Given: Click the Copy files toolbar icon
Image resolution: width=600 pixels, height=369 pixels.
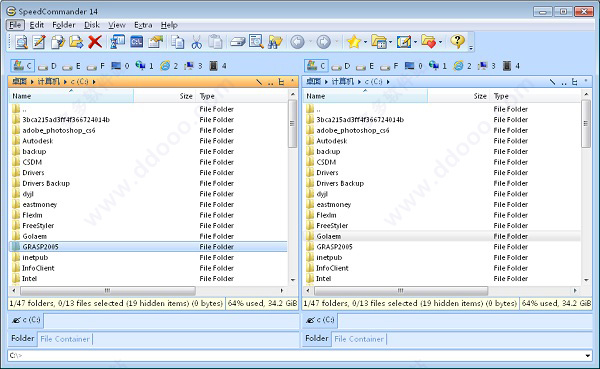Looking at the screenshot, I should pyautogui.click(x=58, y=42).
